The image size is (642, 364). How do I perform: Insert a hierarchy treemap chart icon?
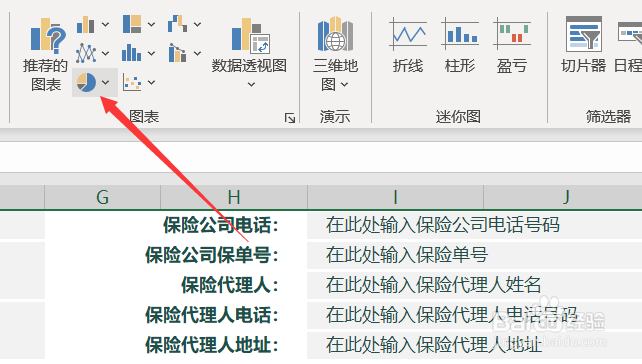[132, 24]
